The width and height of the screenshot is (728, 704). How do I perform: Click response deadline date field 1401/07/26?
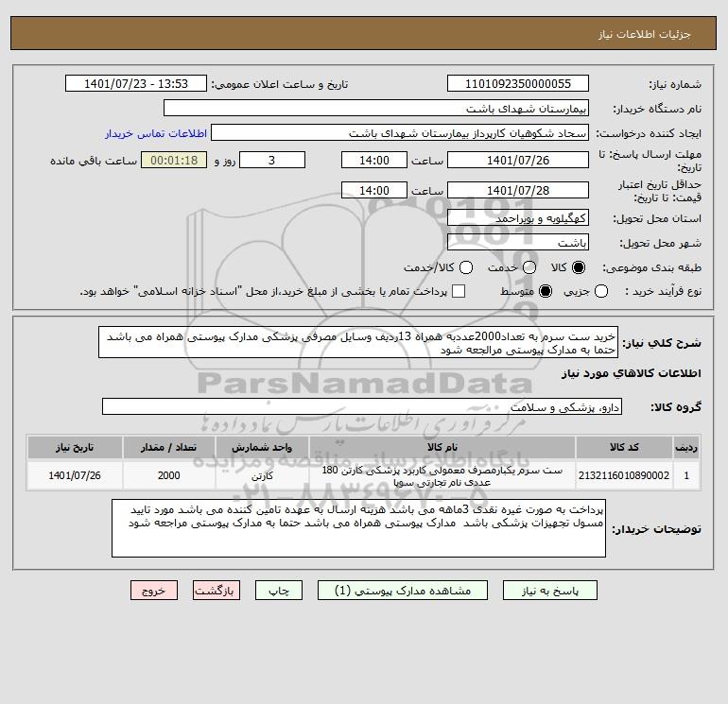[x=518, y=160]
